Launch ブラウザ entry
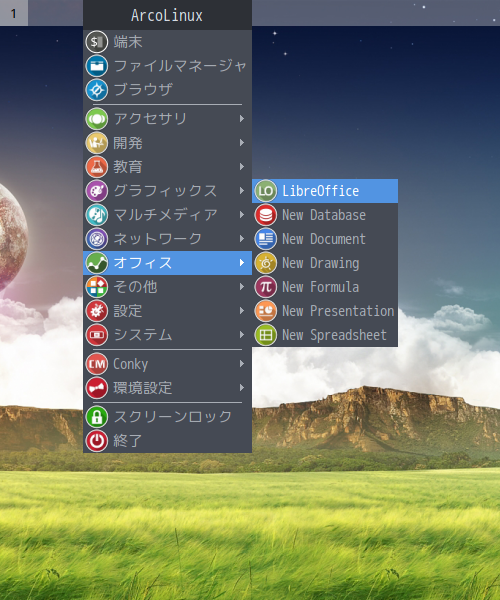The height and width of the screenshot is (600, 500). [x=167, y=90]
